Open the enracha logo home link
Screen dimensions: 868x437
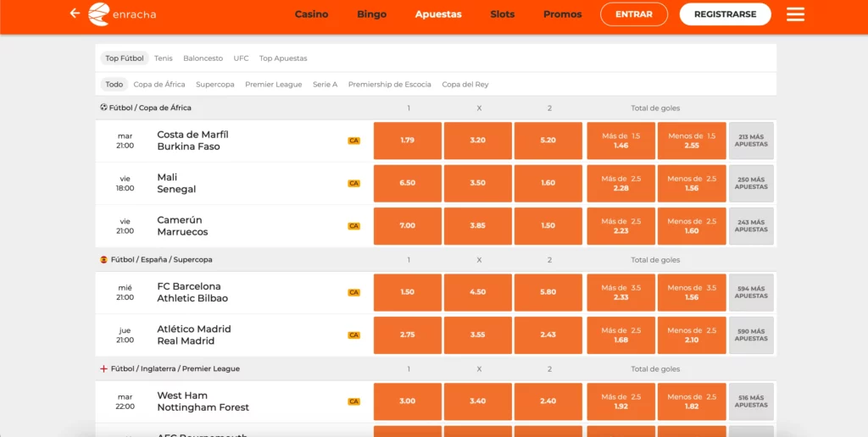(122, 14)
